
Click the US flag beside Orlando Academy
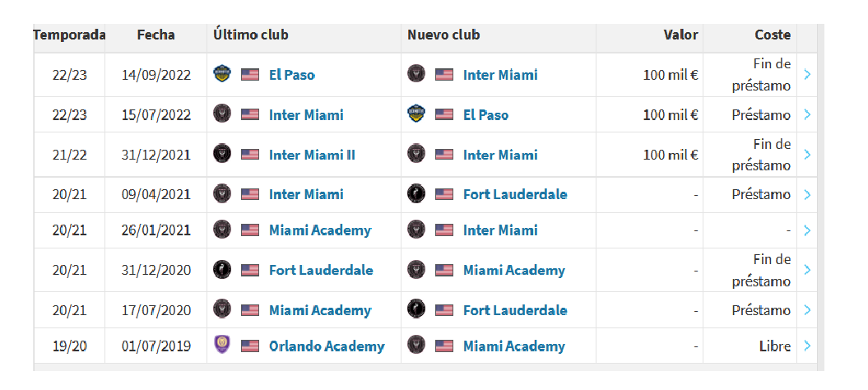click(250, 346)
